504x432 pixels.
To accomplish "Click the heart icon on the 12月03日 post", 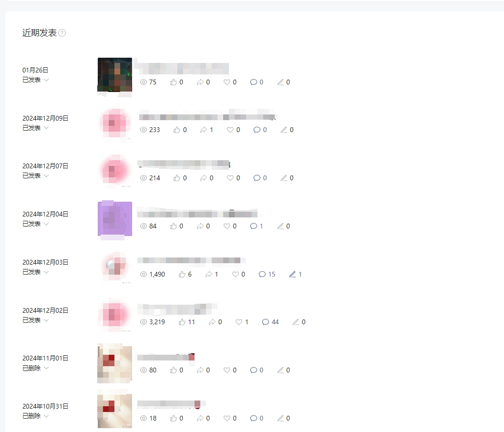I will [x=236, y=275].
